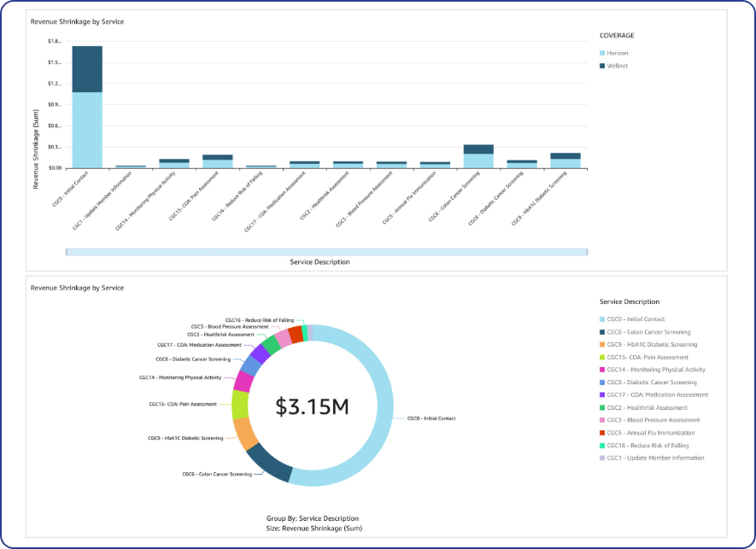Image resolution: width=756 pixels, height=549 pixels.
Task: Click the CGC6 Colon Cancer Screening bar
Action: (x=478, y=156)
